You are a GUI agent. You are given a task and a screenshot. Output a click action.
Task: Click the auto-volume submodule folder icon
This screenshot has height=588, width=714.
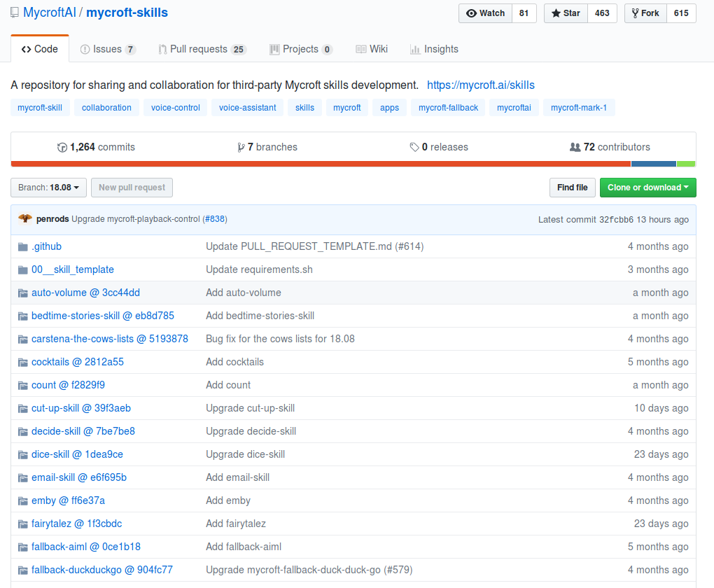point(23,293)
